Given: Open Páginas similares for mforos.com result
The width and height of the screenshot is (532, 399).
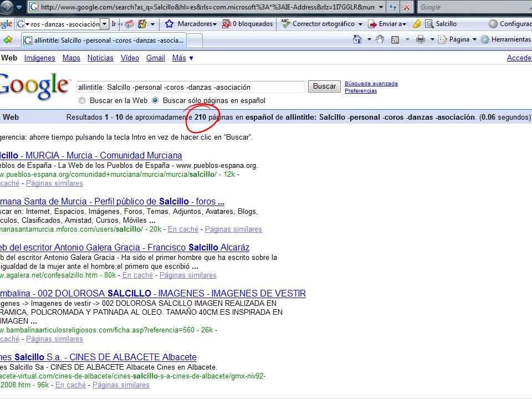Looking at the screenshot, I should (233, 229).
